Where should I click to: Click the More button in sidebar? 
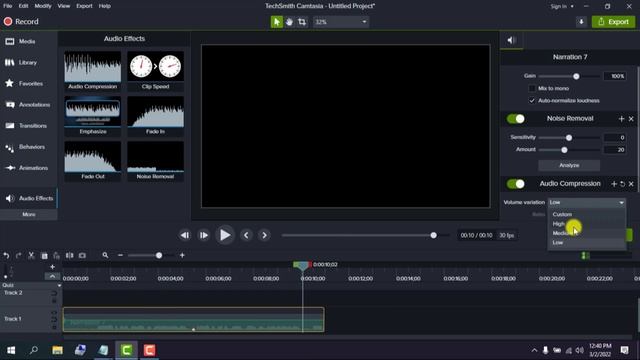[x=29, y=214]
